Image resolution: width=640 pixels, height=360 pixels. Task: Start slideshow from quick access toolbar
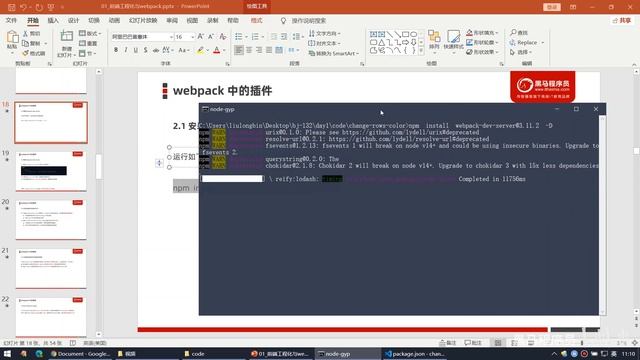pyautogui.click(x=51, y=7)
